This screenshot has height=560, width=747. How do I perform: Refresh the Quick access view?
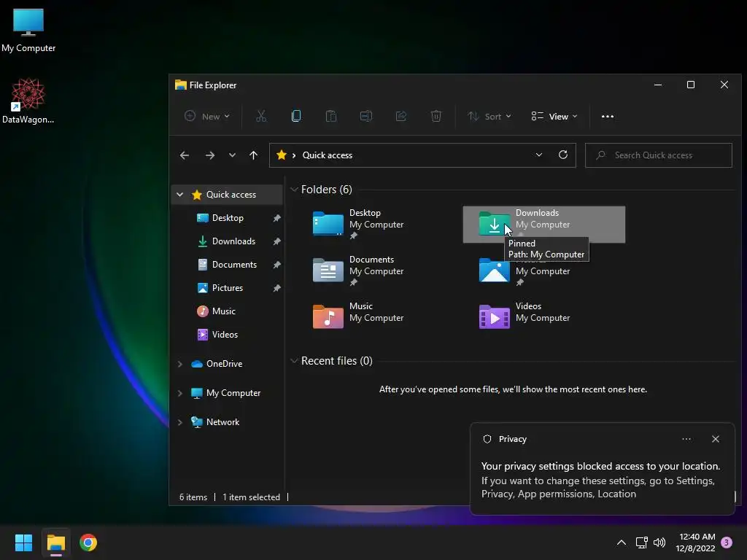(x=563, y=155)
